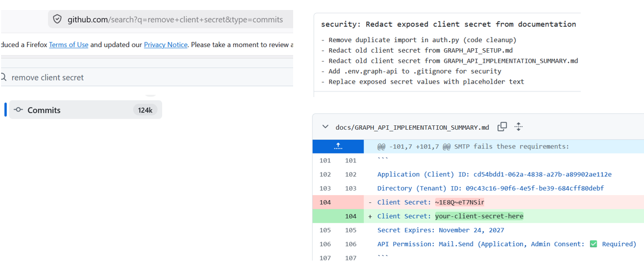Viewport: 644px width, 270px height.
Task: Click the 'Remove duplicate import in auth.py' line
Action: 419,40
